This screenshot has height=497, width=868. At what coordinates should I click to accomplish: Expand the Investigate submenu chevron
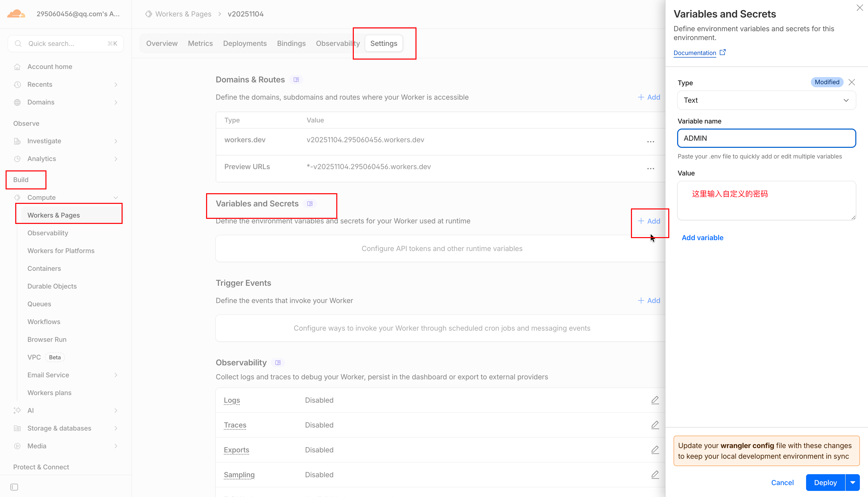(x=116, y=141)
